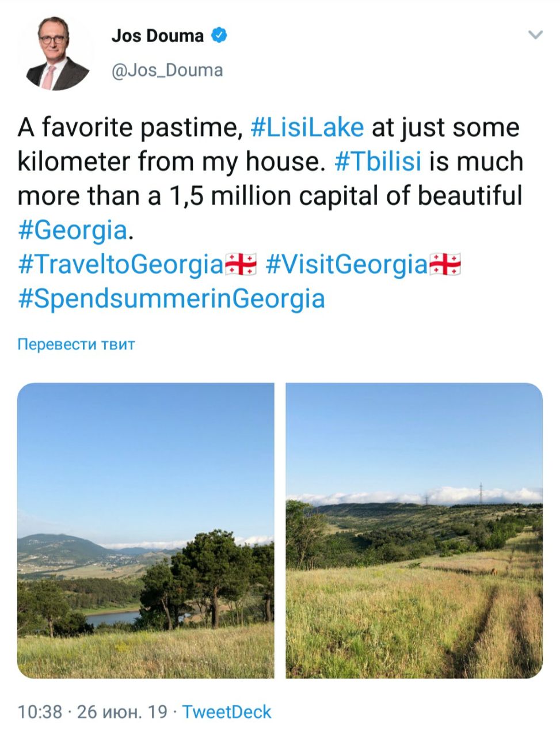This screenshot has height=737, width=560.
Task: Open the #LisiLake hashtag
Action: (307, 128)
